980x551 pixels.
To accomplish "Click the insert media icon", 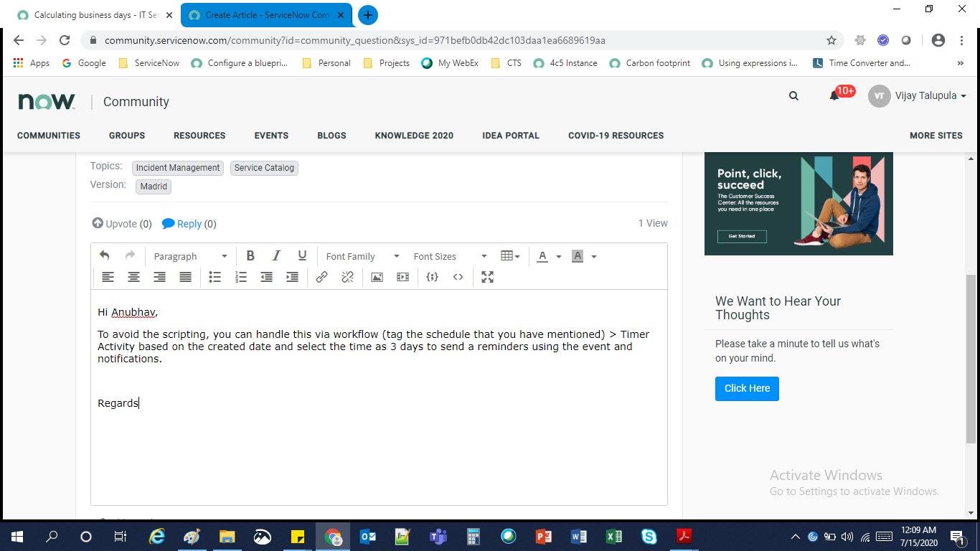I will click(x=402, y=277).
